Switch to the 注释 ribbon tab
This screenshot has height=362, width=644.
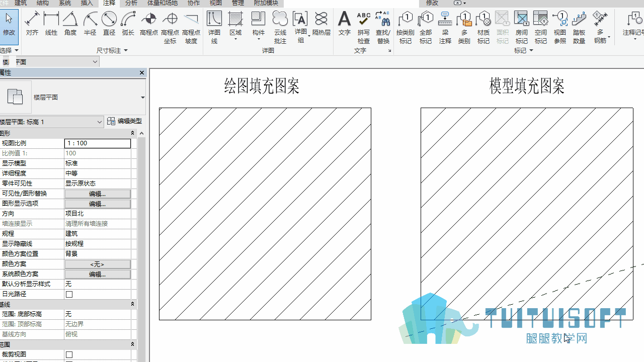click(x=109, y=3)
